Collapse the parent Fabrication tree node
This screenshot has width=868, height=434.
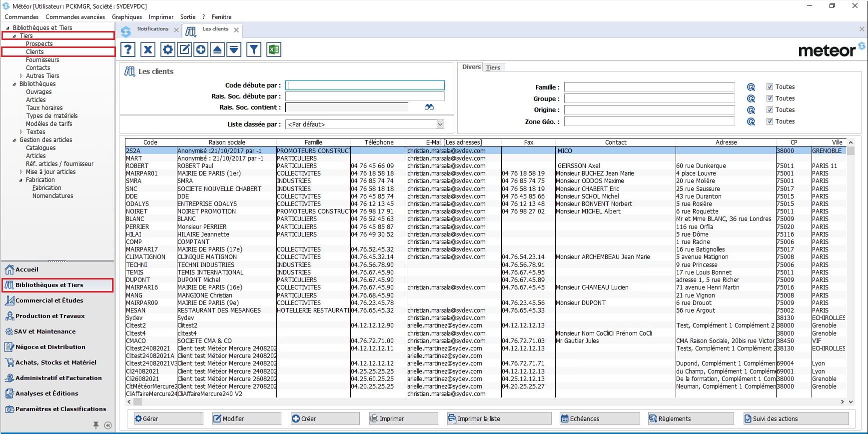21,180
